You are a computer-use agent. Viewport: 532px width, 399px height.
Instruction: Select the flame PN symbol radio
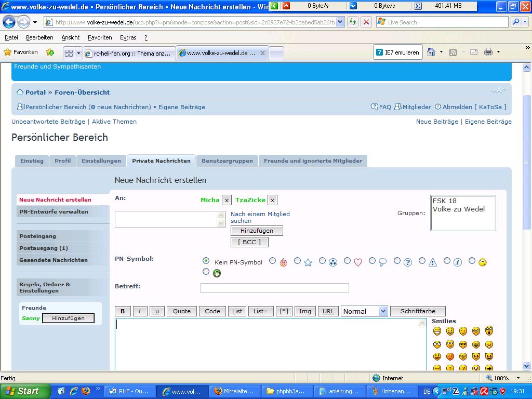point(272,261)
